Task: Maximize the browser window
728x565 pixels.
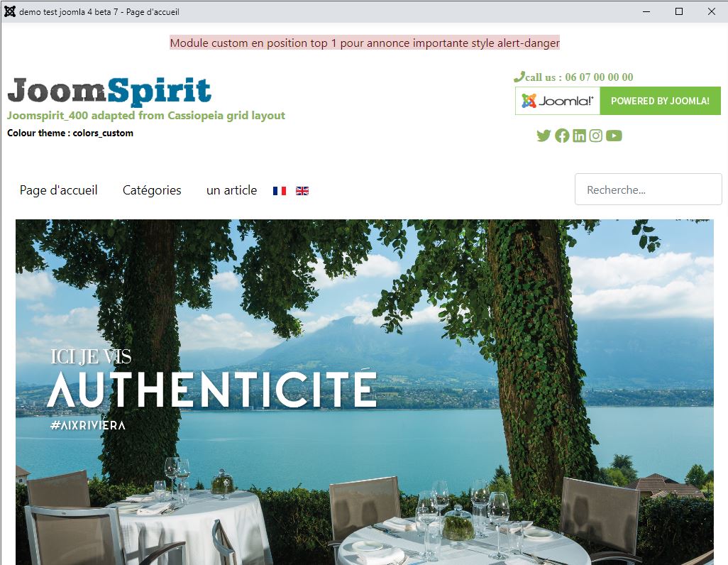Action: click(x=679, y=11)
